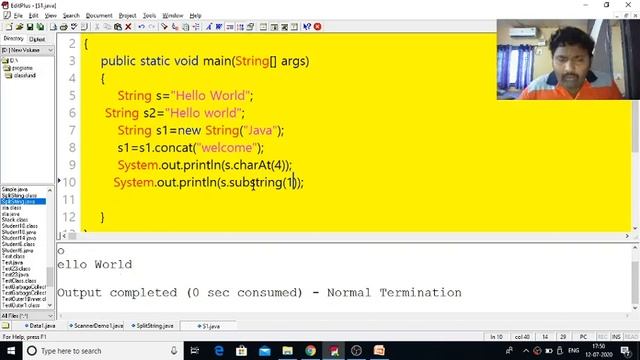Click the Save All toolbar icon
The height and width of the screenshot is (360, 640).
coord(40,27)
